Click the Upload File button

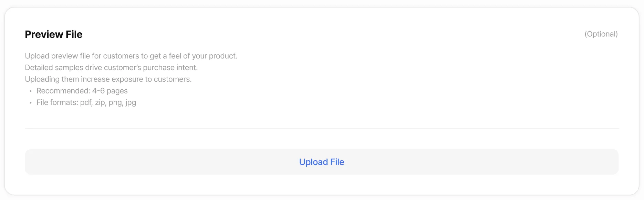tap(322, 162)
